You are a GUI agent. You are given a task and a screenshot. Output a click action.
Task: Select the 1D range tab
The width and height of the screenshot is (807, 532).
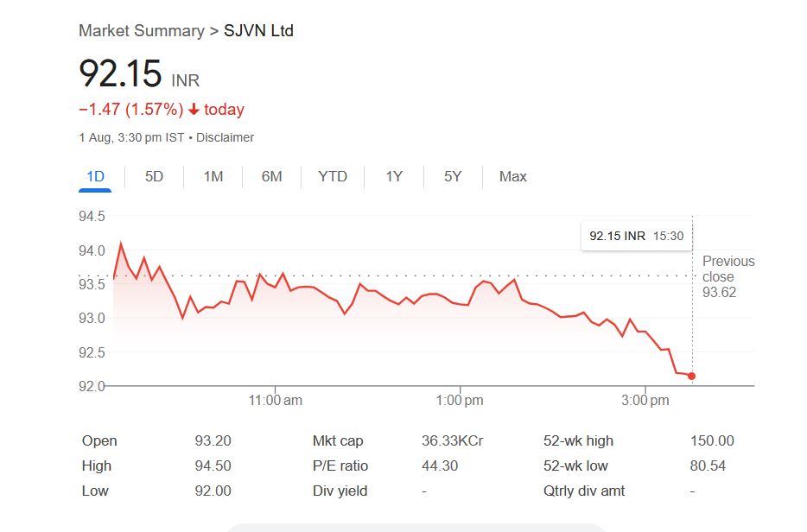pyautogui.click(x=95, y=176)
